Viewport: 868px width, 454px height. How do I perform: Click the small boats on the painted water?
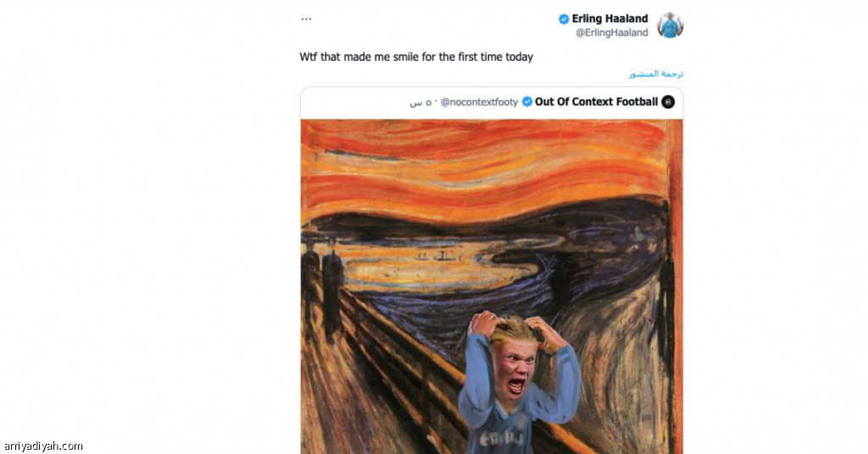433,256
